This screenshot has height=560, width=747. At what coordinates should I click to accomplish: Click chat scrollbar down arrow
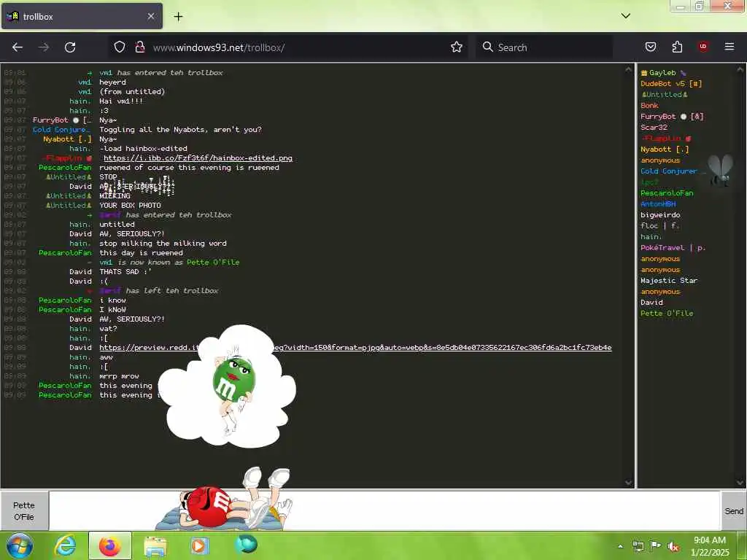[628, 483]
